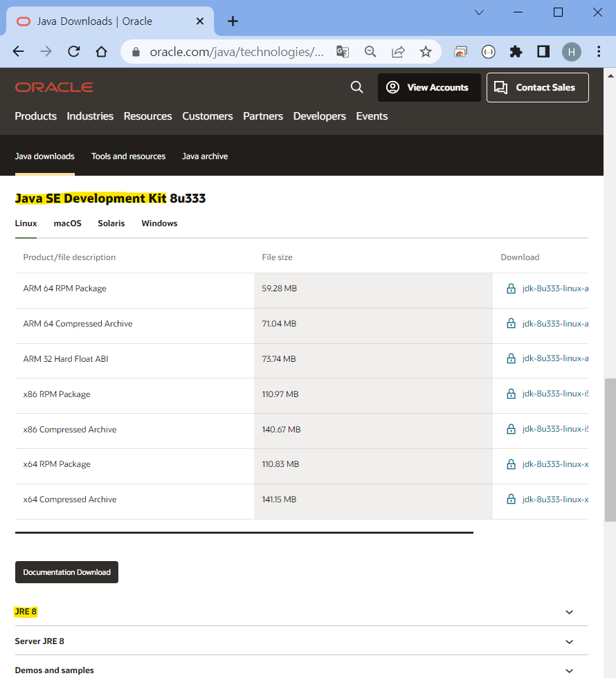Switch to the Solaris tab
Viewport: 616px width, 678px height.
click(x=111, y=223)
